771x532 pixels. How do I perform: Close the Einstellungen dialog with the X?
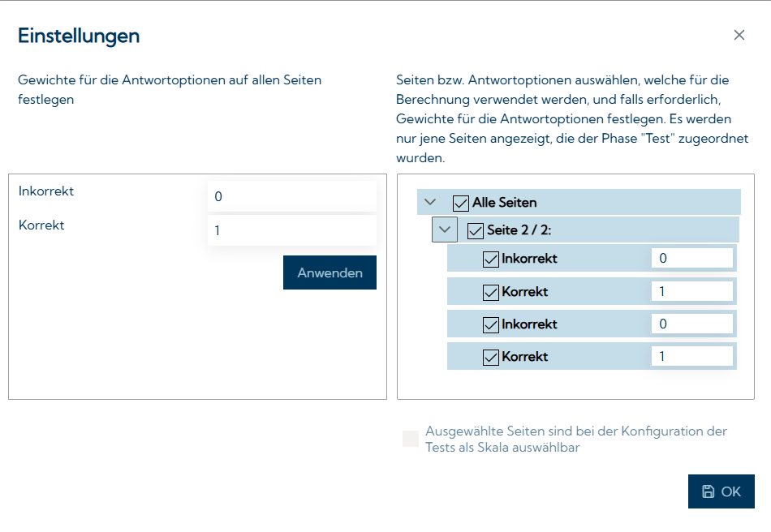pyautogui.click(x=739, y=35)
